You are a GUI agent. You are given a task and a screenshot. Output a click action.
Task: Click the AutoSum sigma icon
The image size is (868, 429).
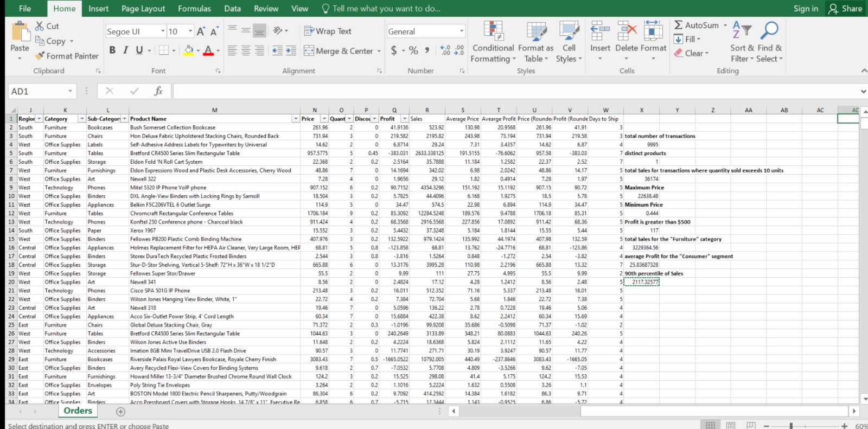point(679,25)
